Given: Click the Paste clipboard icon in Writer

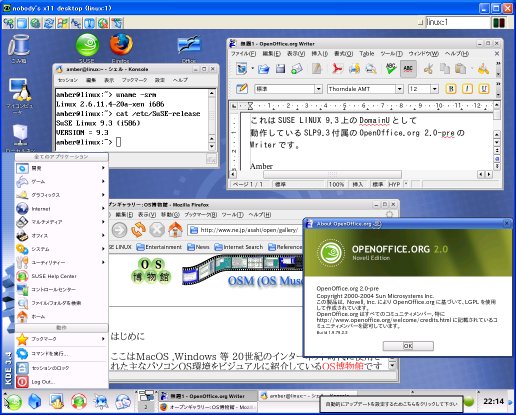Looking at the screenshot, I should (x=461, y=69).
